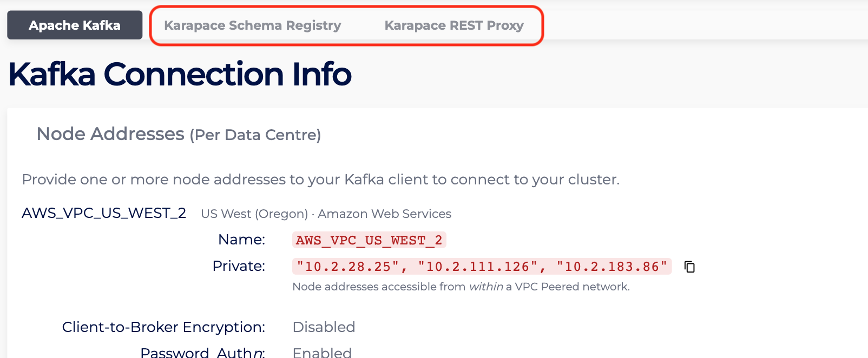Click the VPC Peered network note
The image size is (868, 358).
coord(571,287)
